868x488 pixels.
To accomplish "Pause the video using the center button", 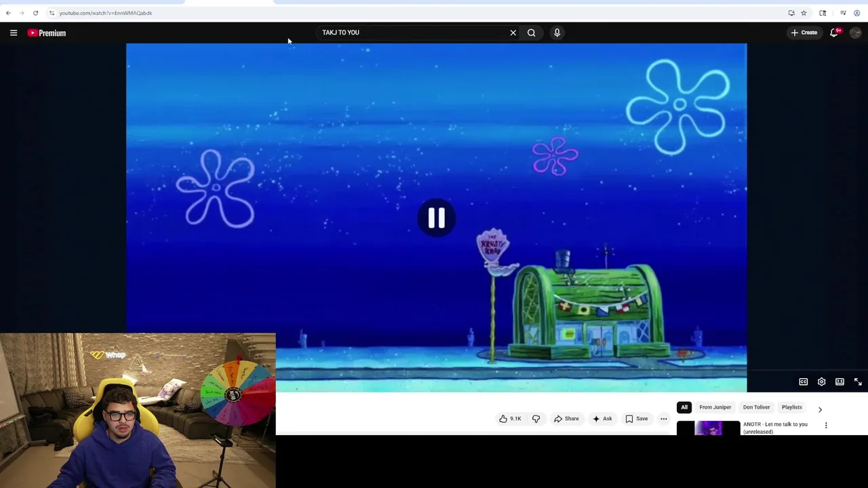I will coord(437,218).
